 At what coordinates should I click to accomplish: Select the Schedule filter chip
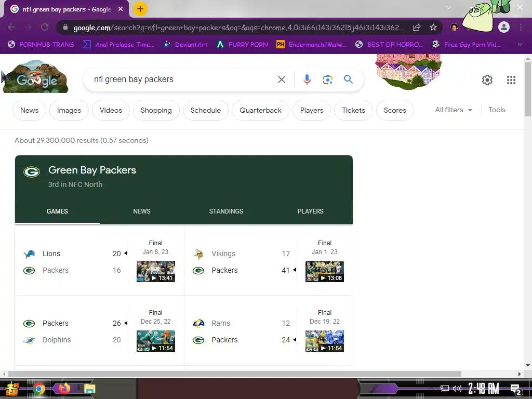tap(206, 110)
